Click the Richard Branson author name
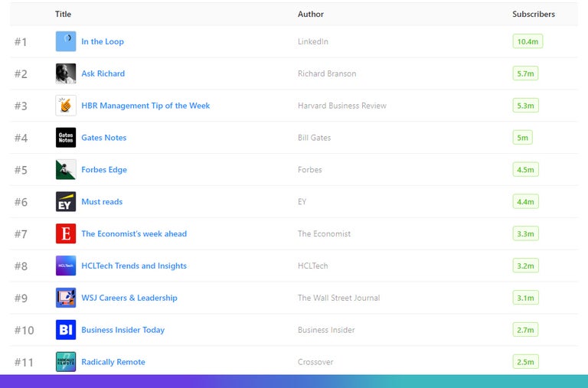The width and height of the screenshot is (588, 388). click(327, 73)
